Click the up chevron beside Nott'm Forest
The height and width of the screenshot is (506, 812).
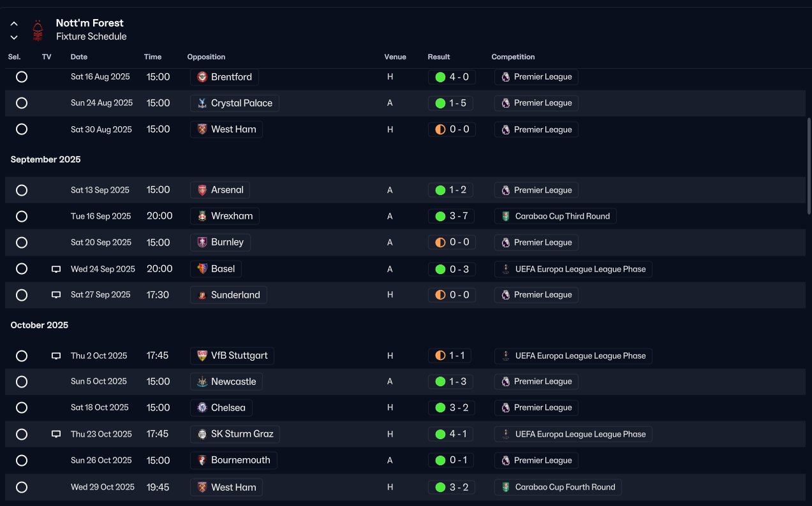pyautogui.click(x=14, y=24)
